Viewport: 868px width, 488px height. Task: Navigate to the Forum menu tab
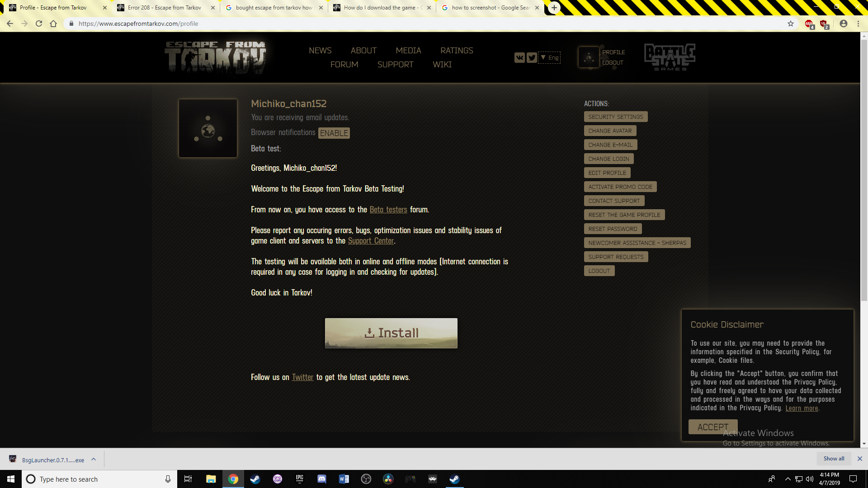click(x=344, y=64)
